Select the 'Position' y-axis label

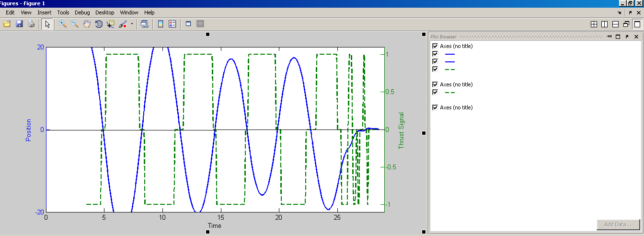click(x=29, y=130)
